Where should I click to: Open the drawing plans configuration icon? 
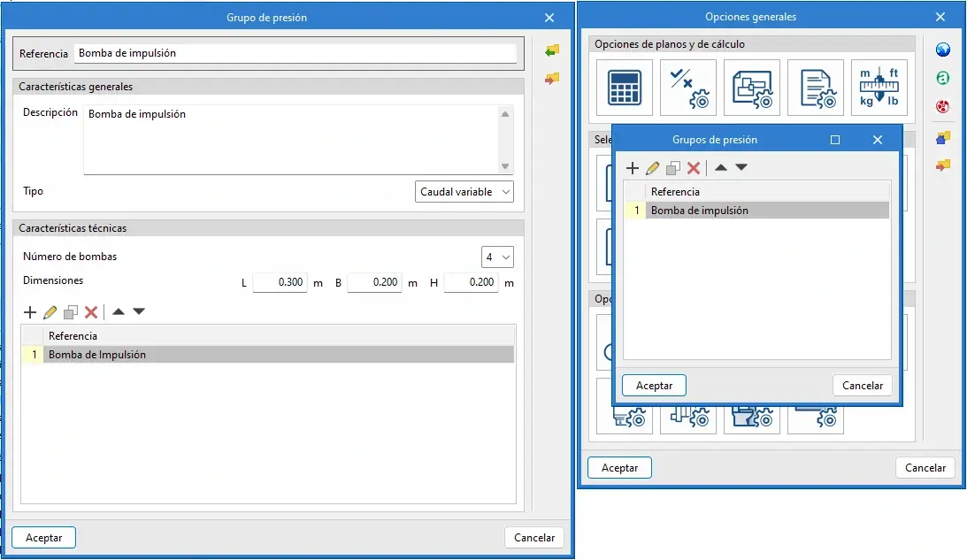(x=751, y=87)
